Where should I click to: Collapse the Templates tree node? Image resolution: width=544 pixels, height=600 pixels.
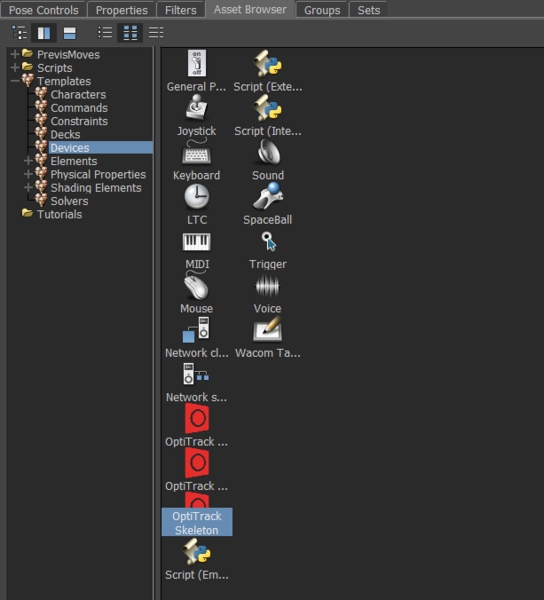click(15, 81)
